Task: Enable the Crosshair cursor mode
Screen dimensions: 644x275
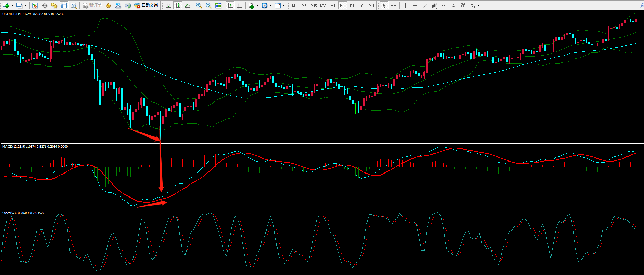Action: coord(394,5)
